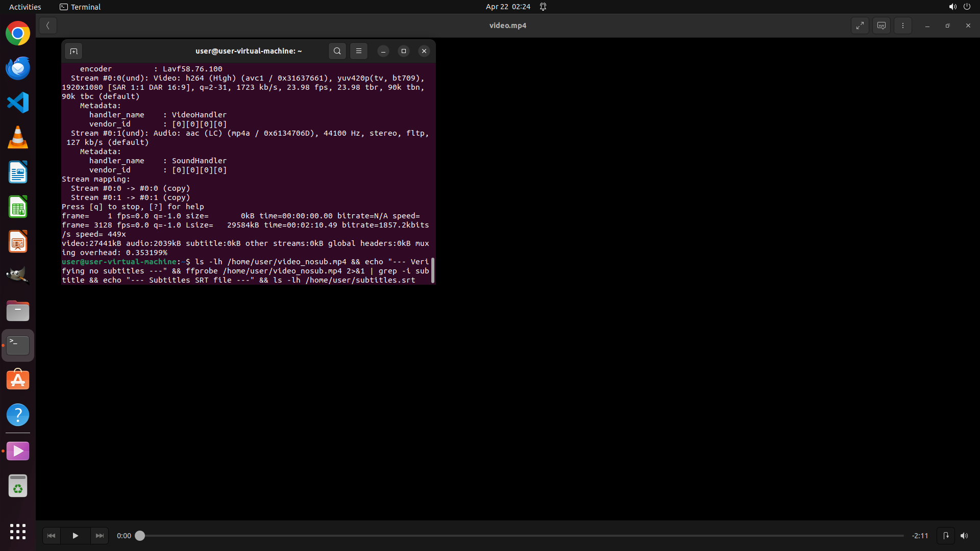This screenshot has width=980, height=551.
Task: Skip to the next track
Action: (x=100, y=536)
